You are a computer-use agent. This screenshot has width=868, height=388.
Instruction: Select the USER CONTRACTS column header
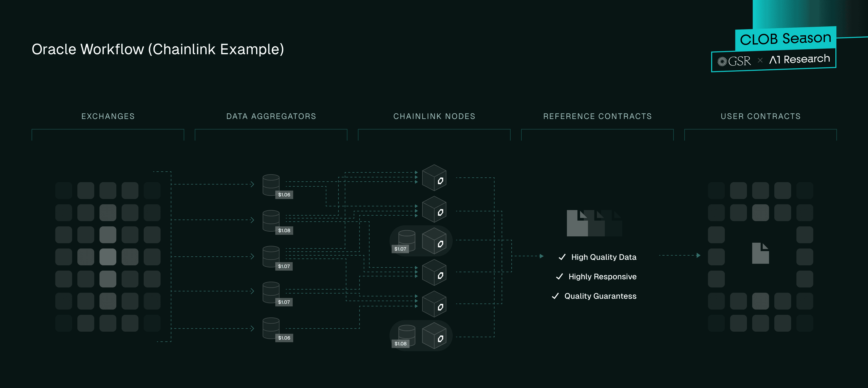(761, 116)
